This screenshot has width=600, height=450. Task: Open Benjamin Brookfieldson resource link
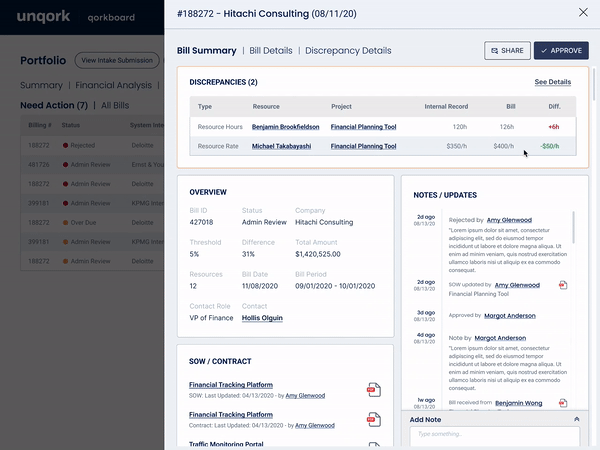point(285,127)
